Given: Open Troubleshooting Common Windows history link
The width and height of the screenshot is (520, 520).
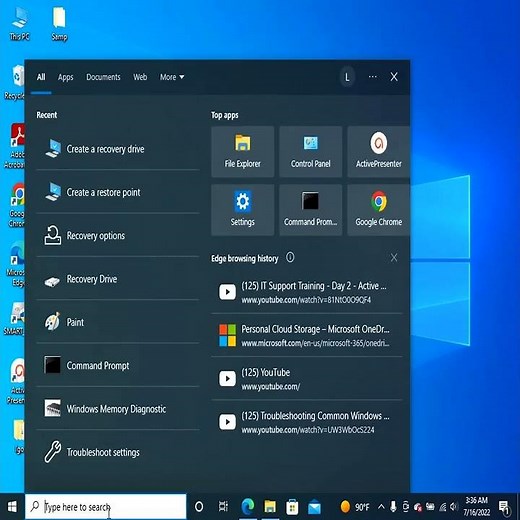Looking at the screenshot, I should [x=307, y=422].
